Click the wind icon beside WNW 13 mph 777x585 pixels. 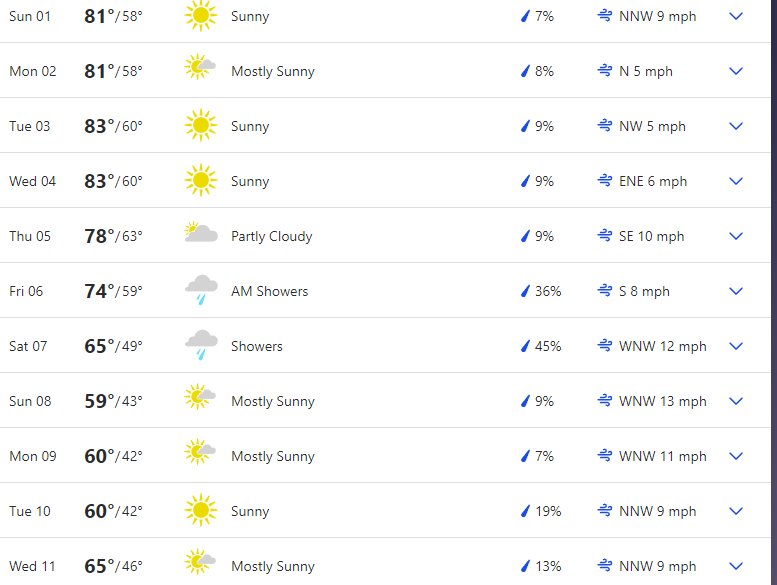(605, 400)
